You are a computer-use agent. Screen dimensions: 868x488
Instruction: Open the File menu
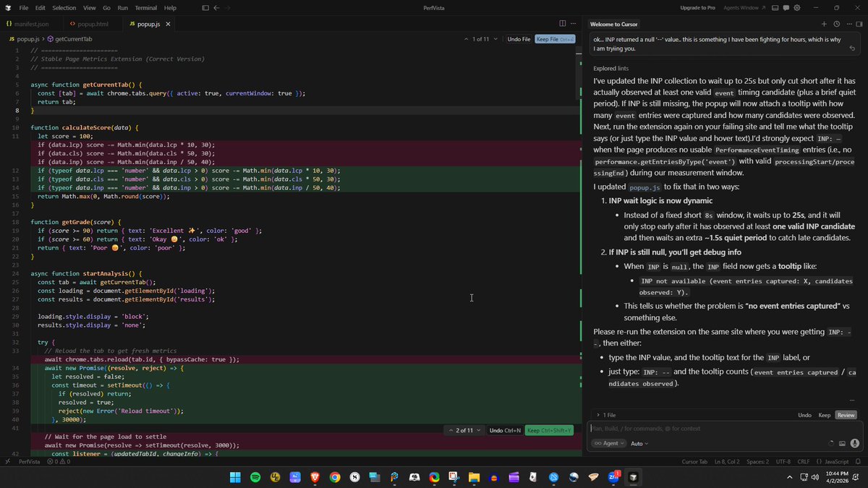24,7
